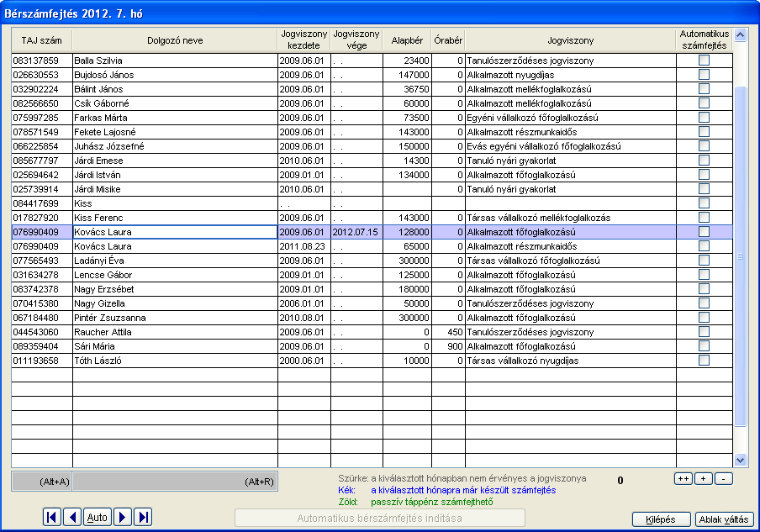Click the start date 2011.08.23
The image size is (760, 532).
click(x=304, y=246)
